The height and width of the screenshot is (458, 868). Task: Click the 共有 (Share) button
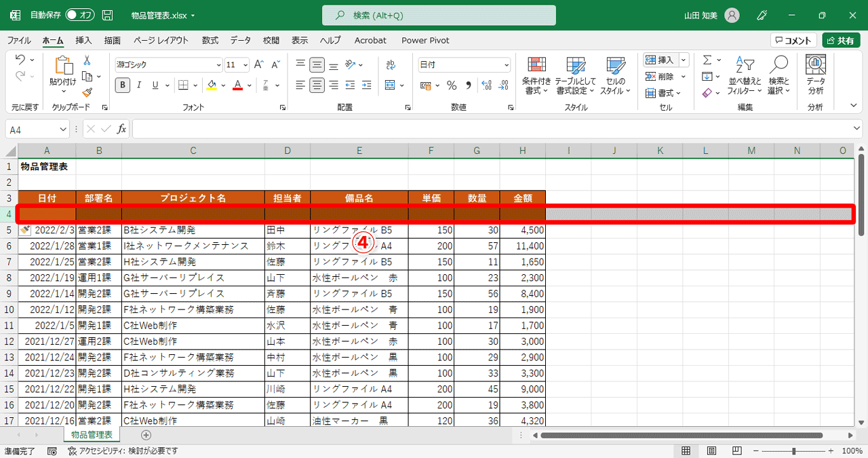pyautogui.click(x=841, y=39)
